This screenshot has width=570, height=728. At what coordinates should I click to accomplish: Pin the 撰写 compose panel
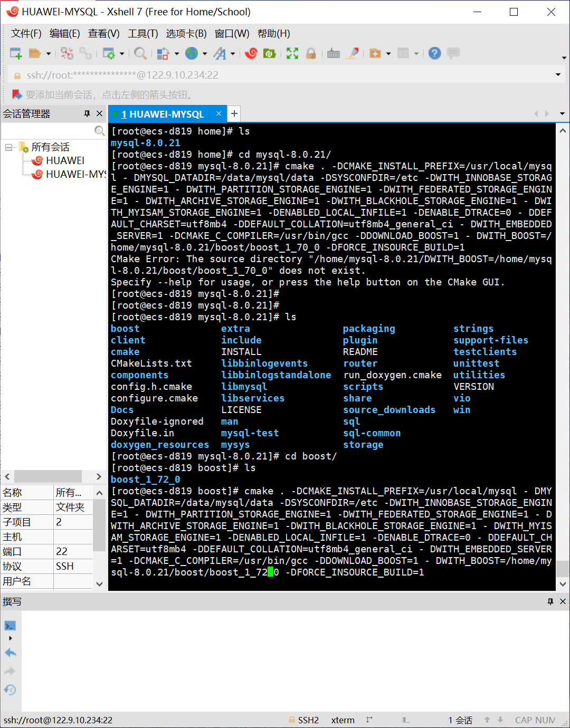pyautogui.click(x=550, y=601)
